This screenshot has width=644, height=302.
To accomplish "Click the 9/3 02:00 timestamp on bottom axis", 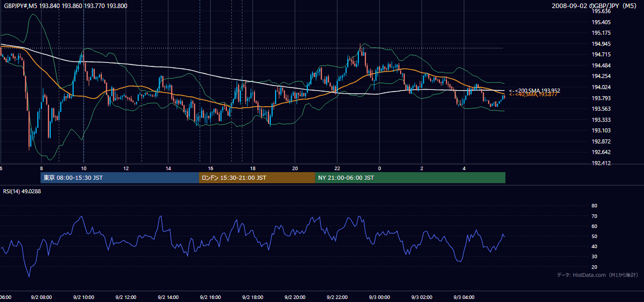I will [422, 297].
